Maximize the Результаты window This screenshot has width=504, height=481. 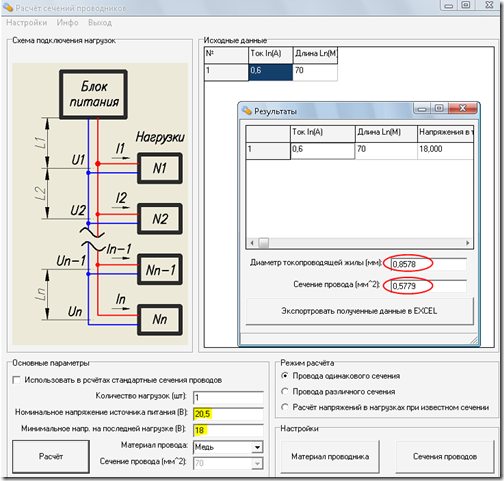pos(439,108)
